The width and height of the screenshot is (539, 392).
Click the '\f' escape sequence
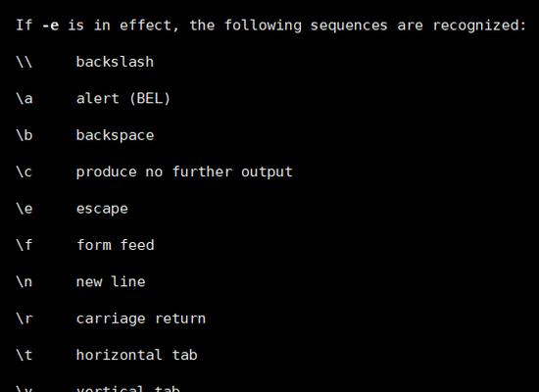[24, 245]
